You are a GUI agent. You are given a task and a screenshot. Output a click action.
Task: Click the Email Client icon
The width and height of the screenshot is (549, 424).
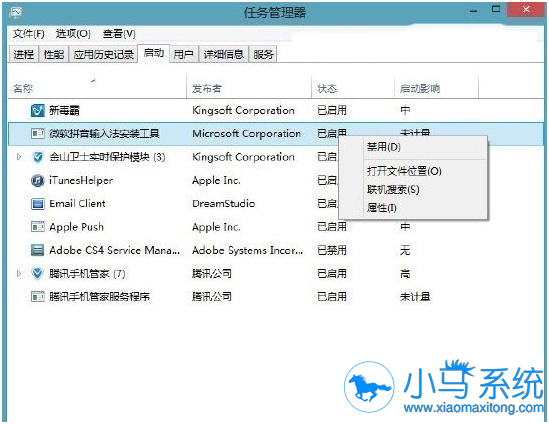37,203
